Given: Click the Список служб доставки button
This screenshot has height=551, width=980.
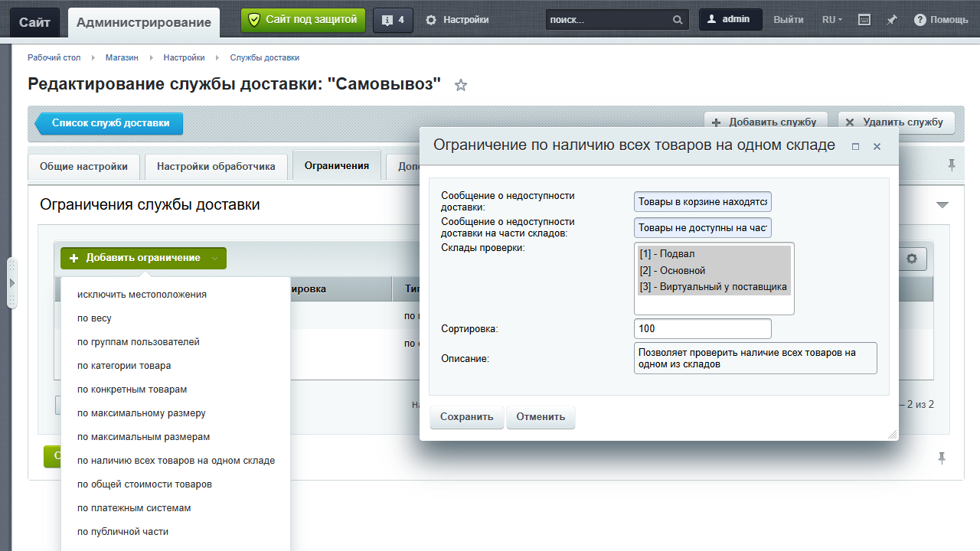Looking at the screenshot, I should tap(109, 123).
